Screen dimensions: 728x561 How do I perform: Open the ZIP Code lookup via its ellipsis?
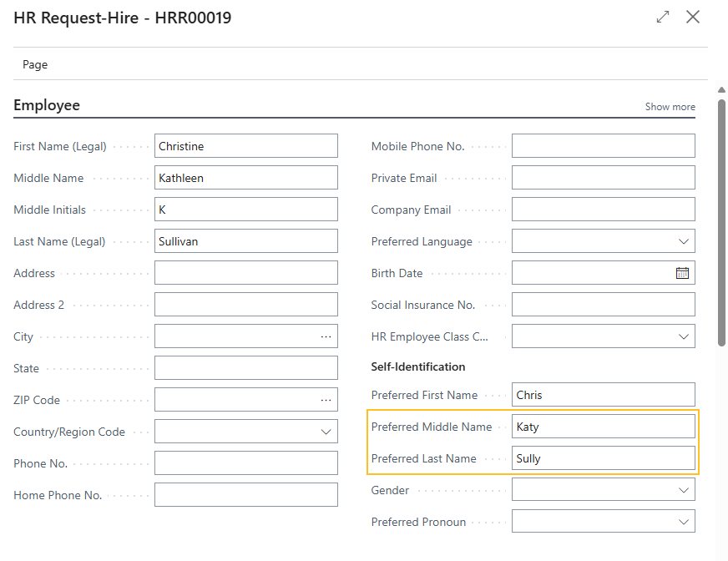click(329, 399)
